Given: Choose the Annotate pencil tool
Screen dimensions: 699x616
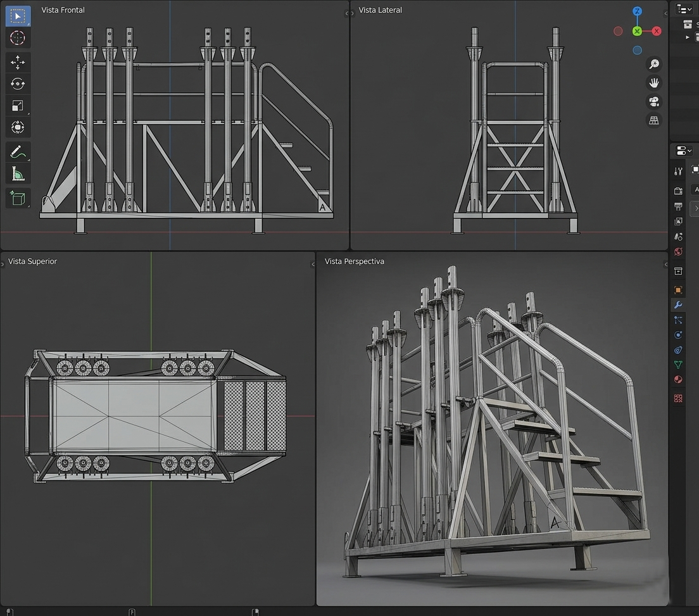Looking at the screenshot, I should (18, 152).
